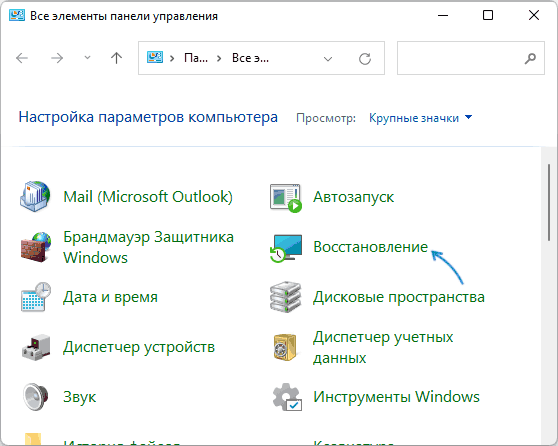
Task: Refresh the Control Panel view
Action: point(365,58)
